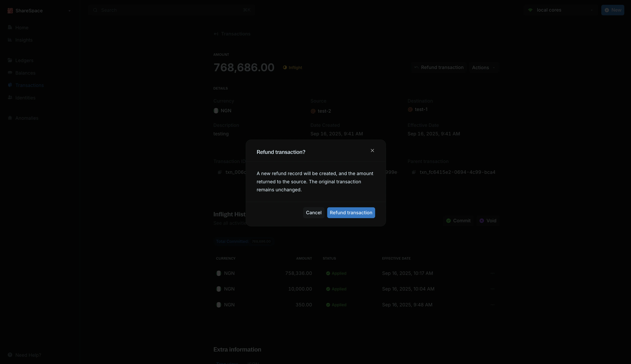Screen dimensions: 631x364
Task: Cancel the refund dialog
Action: click(313, 213)
